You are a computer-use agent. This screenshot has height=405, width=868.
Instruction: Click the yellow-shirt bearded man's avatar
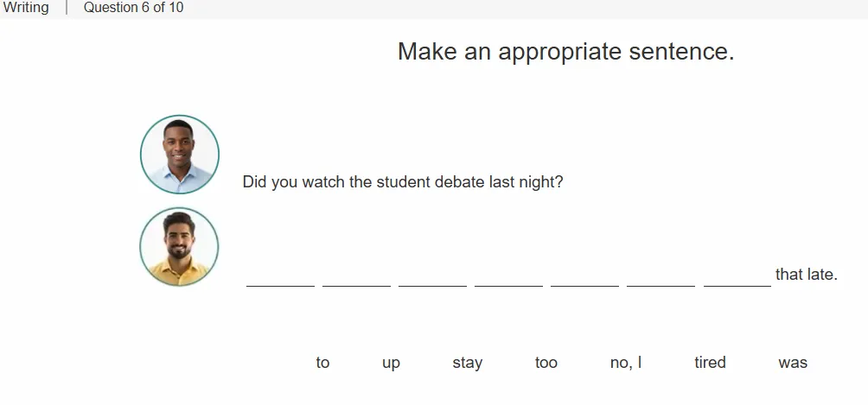pos(179,247)
